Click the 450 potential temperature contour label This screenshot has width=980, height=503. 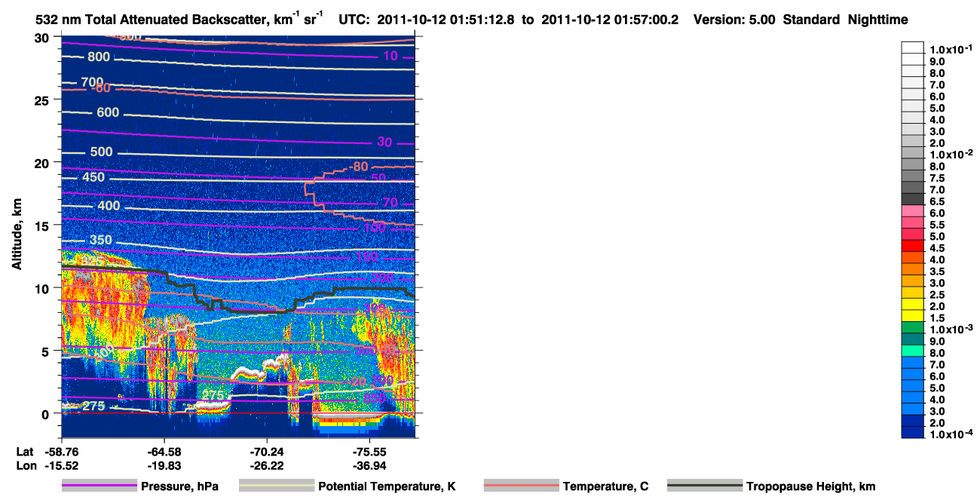93,177
